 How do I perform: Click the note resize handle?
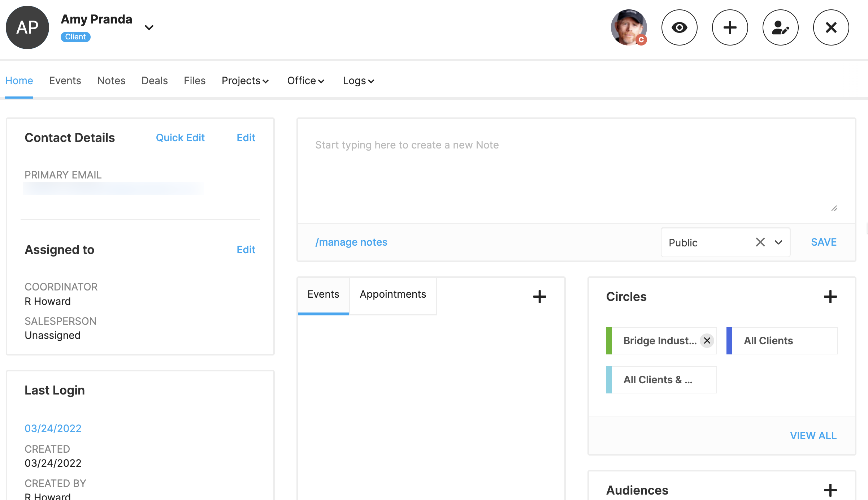[x=834, y=208]
